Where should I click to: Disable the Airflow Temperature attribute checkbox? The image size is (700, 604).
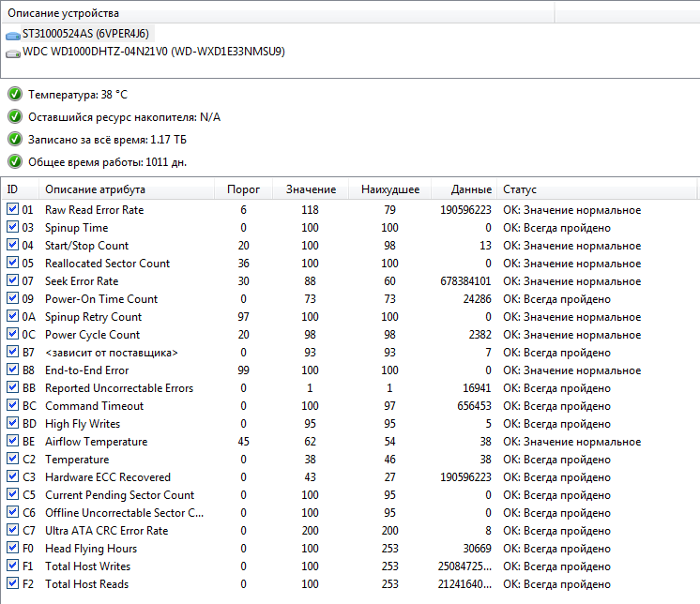coord(12,442)
